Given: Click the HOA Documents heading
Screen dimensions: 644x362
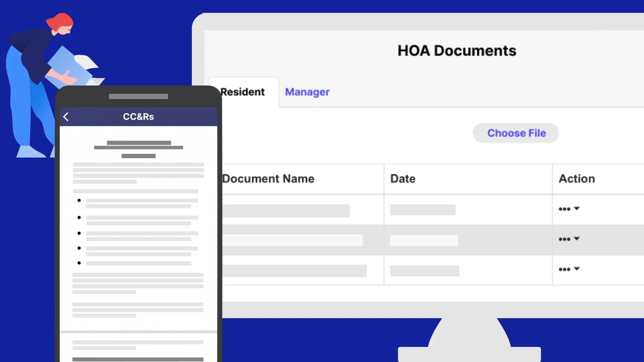Looking at the screenshot, I should (x=457, y=51).
